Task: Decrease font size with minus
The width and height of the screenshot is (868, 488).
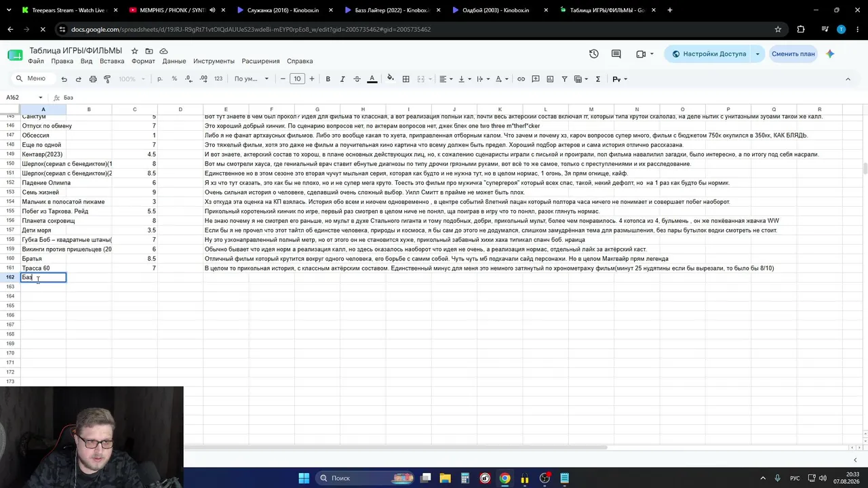Action: 283,79
